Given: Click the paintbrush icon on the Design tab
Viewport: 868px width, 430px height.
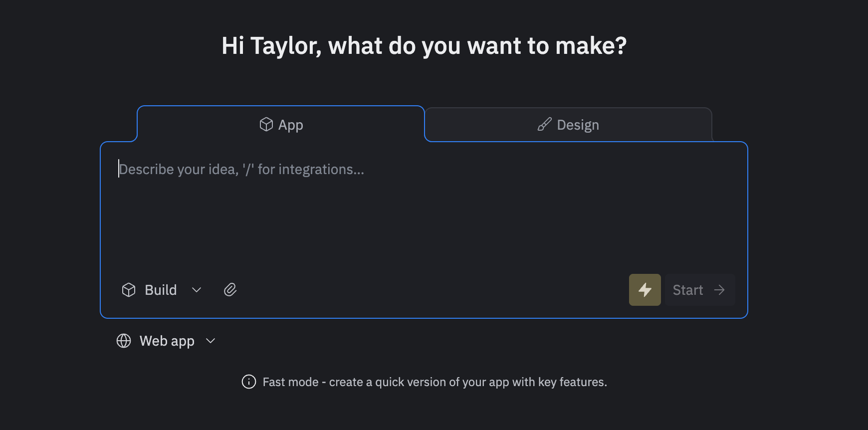Looking at the screenshot, I should (544, 124).
